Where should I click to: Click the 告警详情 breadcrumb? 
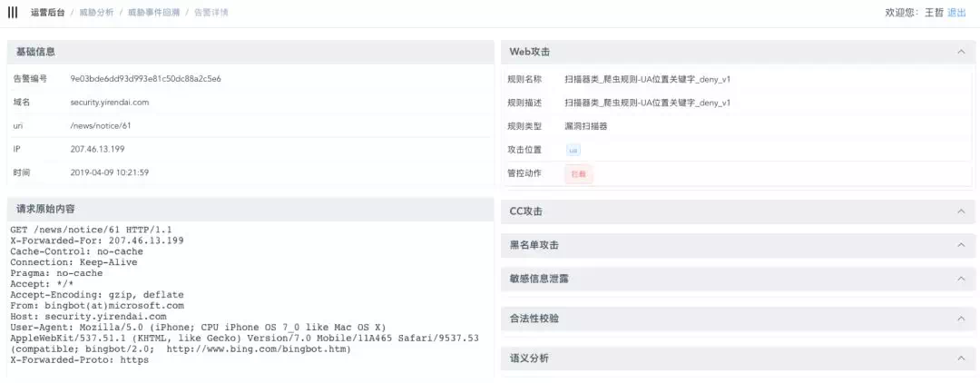click(x=211, y=13)
